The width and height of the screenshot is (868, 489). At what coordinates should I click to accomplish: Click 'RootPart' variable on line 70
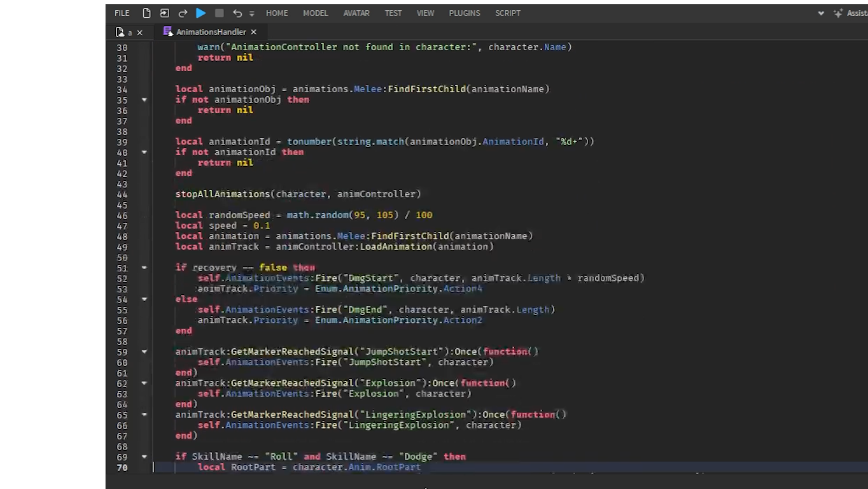click(x=253, y=467)
